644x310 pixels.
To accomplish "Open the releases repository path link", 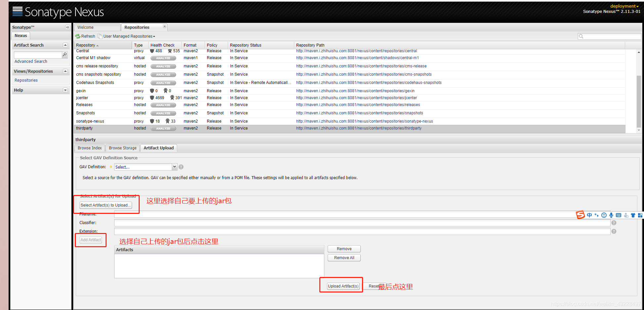I will (x=358, y=105).
